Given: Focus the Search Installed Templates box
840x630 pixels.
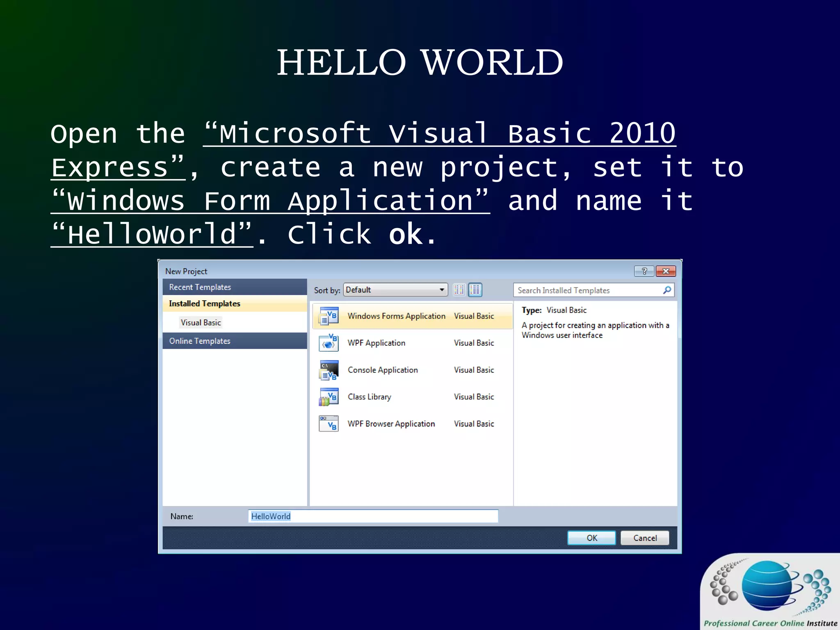Looking at the screenshot, I should click(593, 290).
